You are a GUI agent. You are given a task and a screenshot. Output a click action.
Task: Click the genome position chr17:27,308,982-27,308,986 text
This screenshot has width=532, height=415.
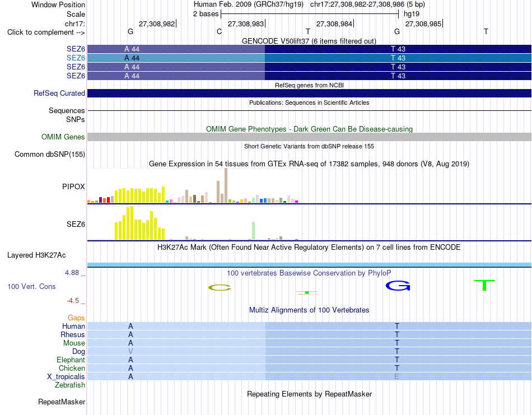(367, 4)
